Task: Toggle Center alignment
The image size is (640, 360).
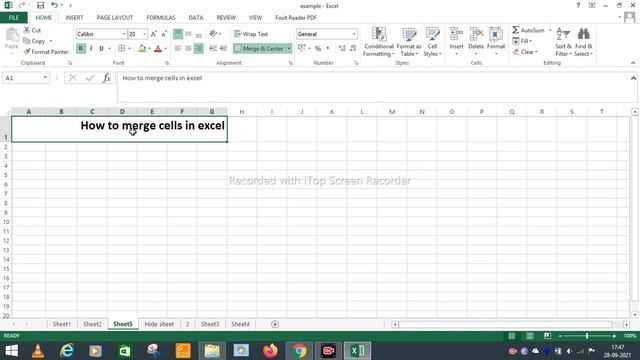Action: [x=188, y=48]
